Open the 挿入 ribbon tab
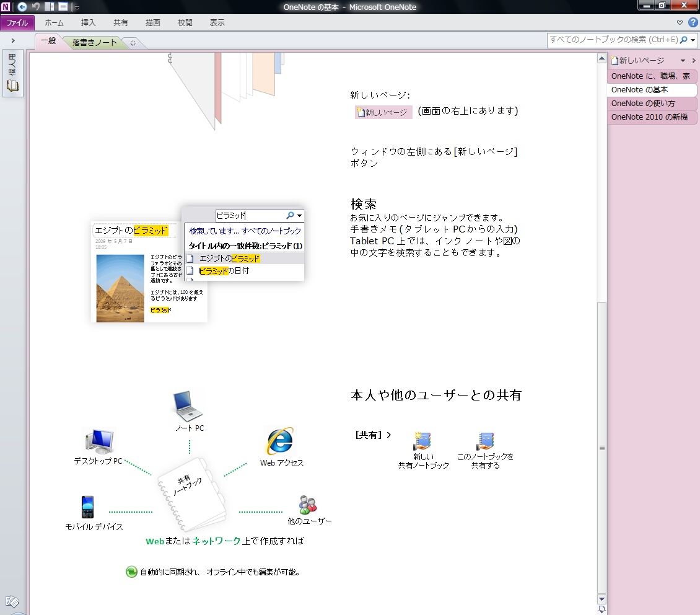700x615 pixels. pyautogui.click(x=89, y=23)
